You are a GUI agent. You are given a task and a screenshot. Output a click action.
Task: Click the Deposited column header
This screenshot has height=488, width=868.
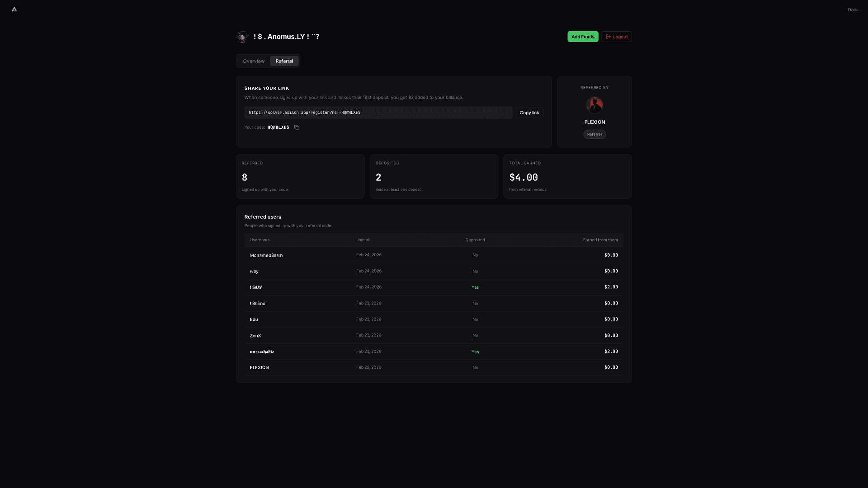coord(475,240)
